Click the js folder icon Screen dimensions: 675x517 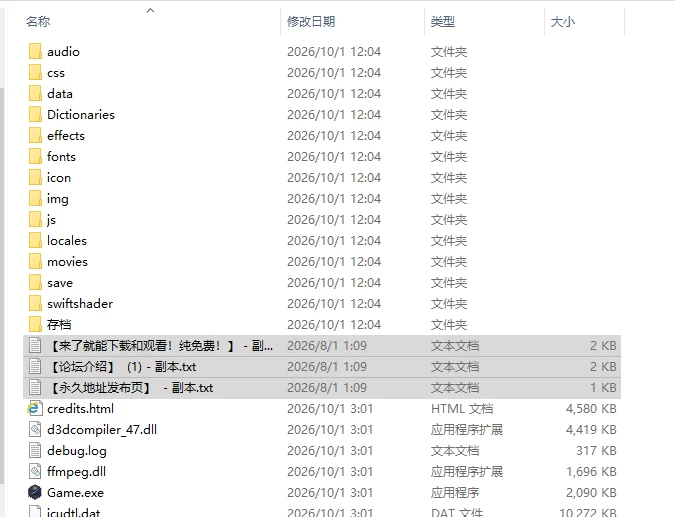tap(35, 220)
